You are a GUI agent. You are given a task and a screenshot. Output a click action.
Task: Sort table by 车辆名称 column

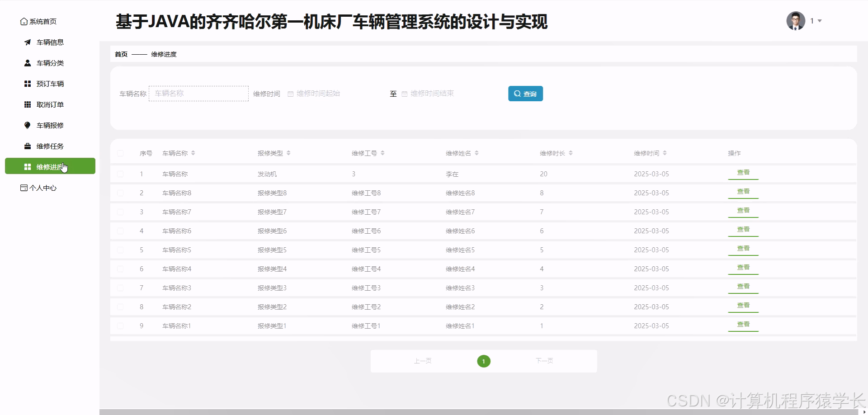point(193,153)
